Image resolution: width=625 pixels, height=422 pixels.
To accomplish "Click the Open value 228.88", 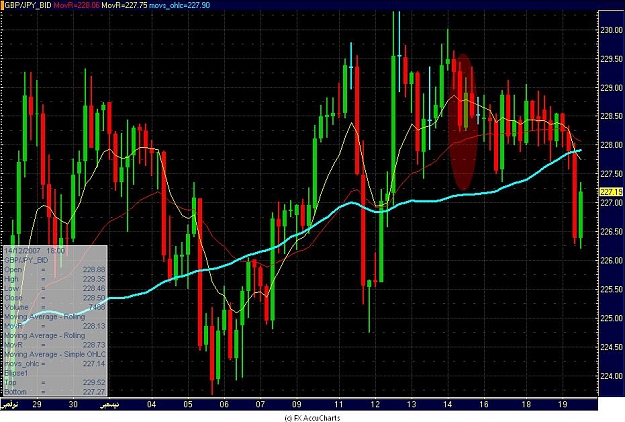I will pos(94,270).
